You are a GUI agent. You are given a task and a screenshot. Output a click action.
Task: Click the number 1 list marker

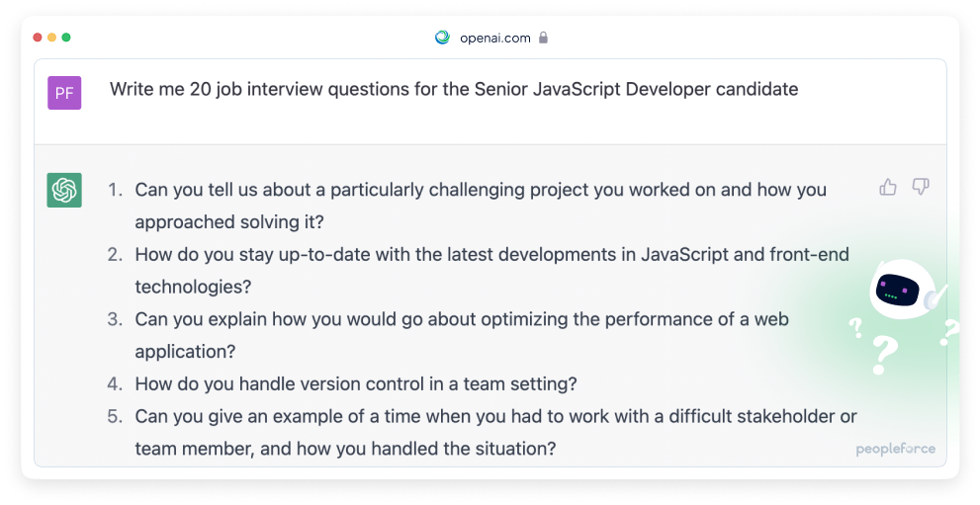115,190
